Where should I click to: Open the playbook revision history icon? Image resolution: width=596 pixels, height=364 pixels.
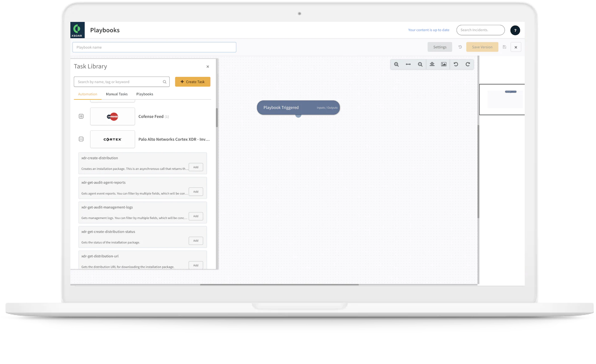pyautogui.click(x=460, y=47)
